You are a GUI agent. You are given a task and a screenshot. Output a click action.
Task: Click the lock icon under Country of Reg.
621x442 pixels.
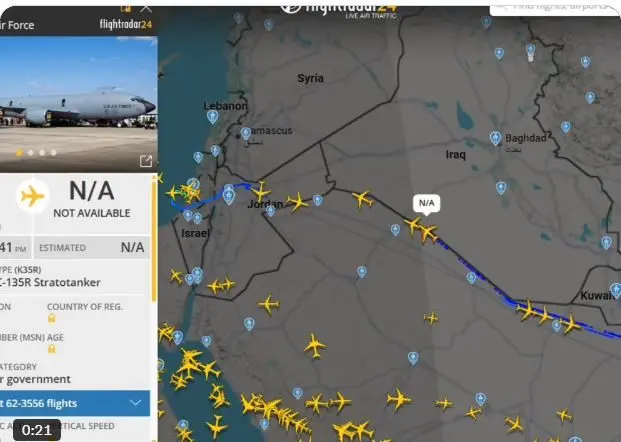pyautogui.click(x=52, y=318)
